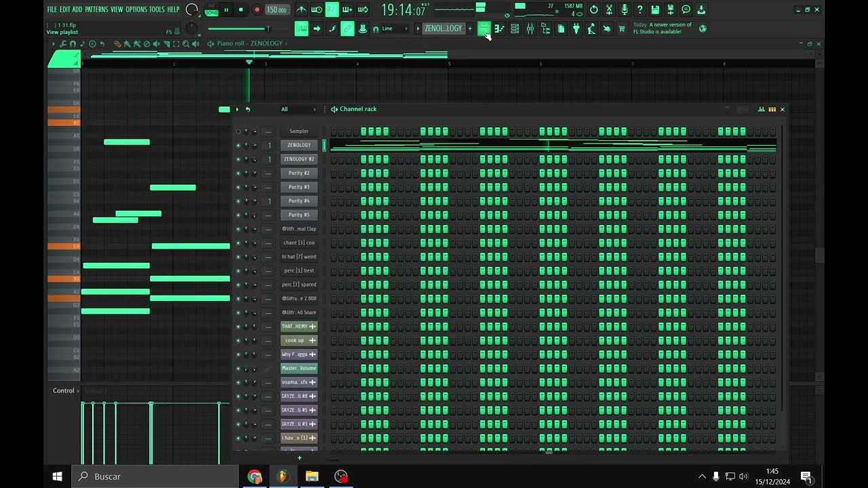Click the stop playback button
The height and width of the screenshot is (488, 868).
tap(241, 9)
